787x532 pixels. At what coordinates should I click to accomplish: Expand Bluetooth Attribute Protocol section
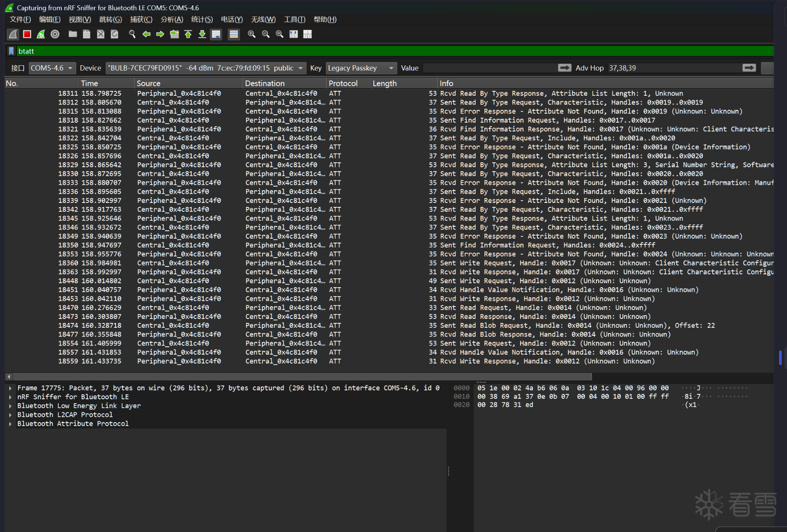coord(10,423)
